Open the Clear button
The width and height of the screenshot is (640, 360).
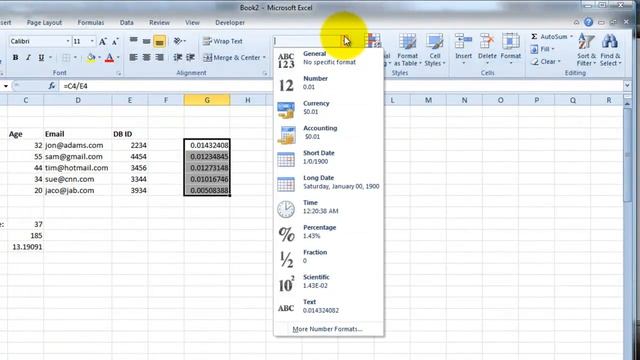[545, 62]
